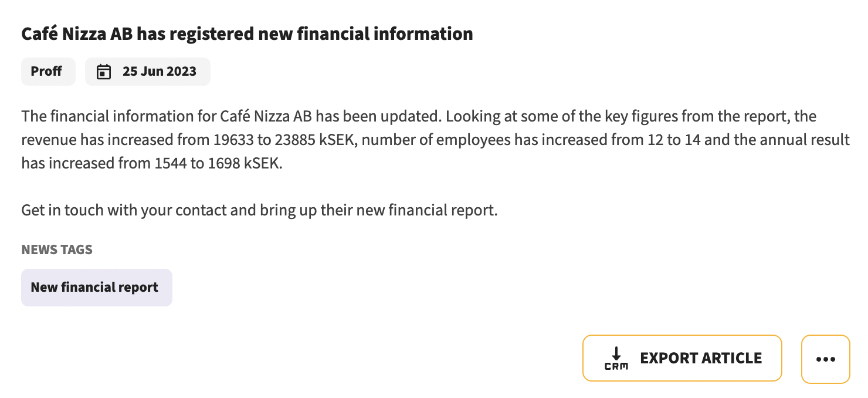Click the Proff source badge

pos(48,72)
